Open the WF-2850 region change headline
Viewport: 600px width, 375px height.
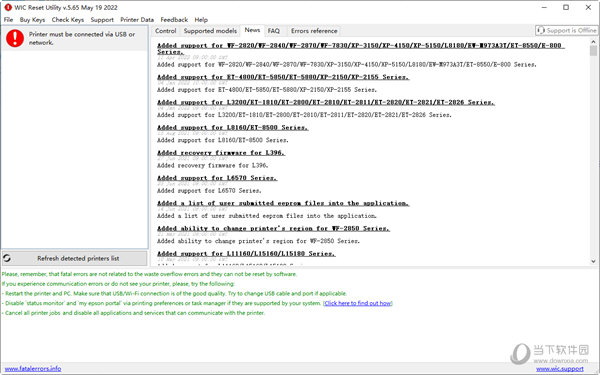click(x=273, y=228)
